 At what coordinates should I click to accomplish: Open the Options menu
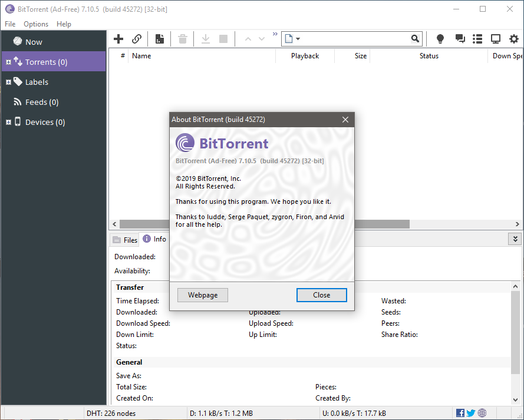(x=36, y=24)
